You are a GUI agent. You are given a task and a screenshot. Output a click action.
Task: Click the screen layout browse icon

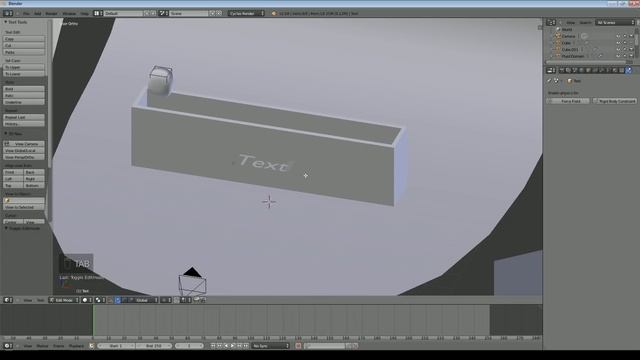click(x=97, y=13)
